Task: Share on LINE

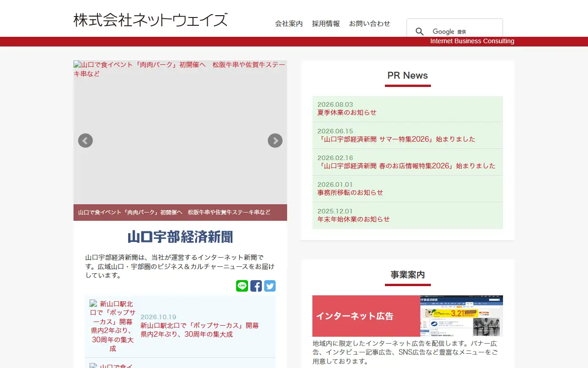Action: click(x=242, y=286)
